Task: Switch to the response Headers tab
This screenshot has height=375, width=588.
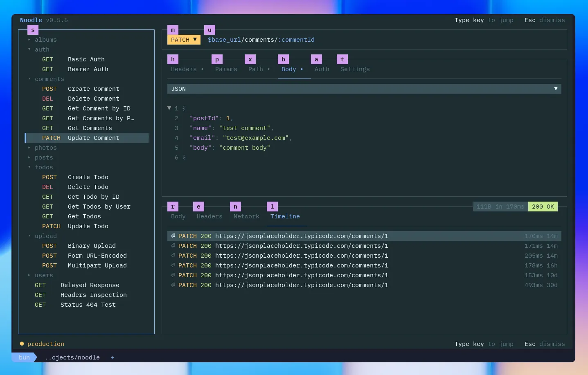Action: coord(210,216)
